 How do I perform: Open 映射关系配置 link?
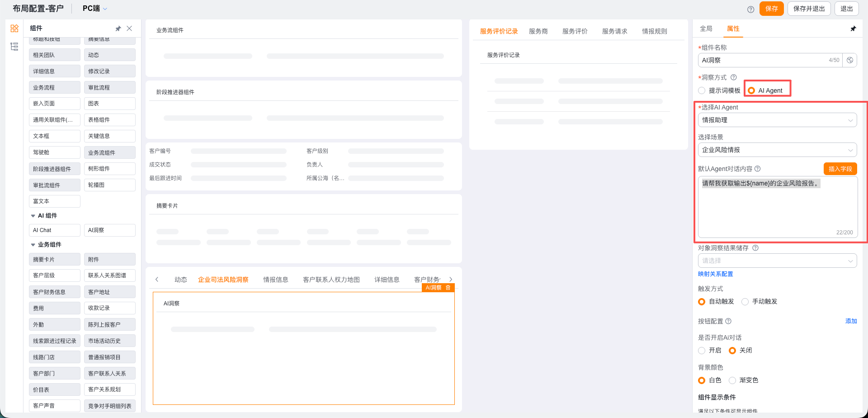point(716,274)
